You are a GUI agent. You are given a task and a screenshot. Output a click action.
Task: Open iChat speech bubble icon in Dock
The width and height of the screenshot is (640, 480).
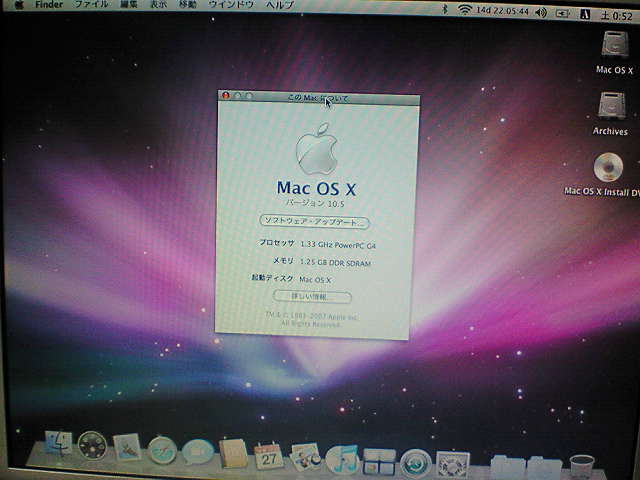(x=198, y=452)
